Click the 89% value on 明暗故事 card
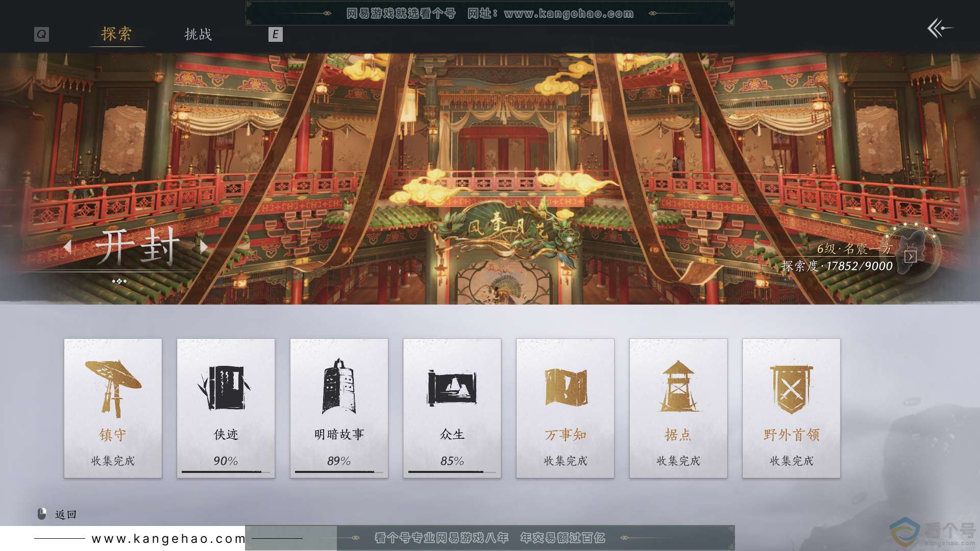 tap(339, 461)
